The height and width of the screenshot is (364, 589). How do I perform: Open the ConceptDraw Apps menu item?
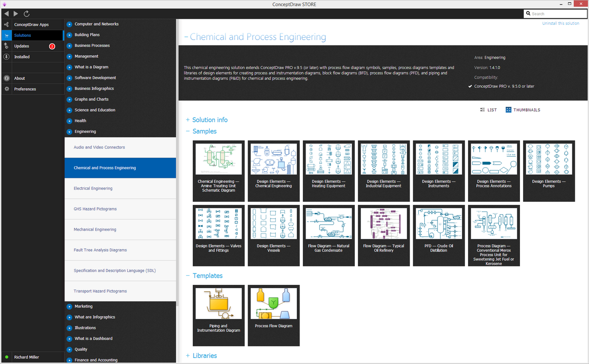[32, 24]
